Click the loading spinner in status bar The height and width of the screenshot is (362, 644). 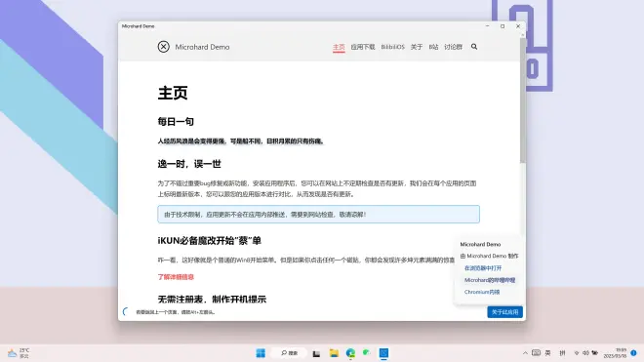point(126,312)
